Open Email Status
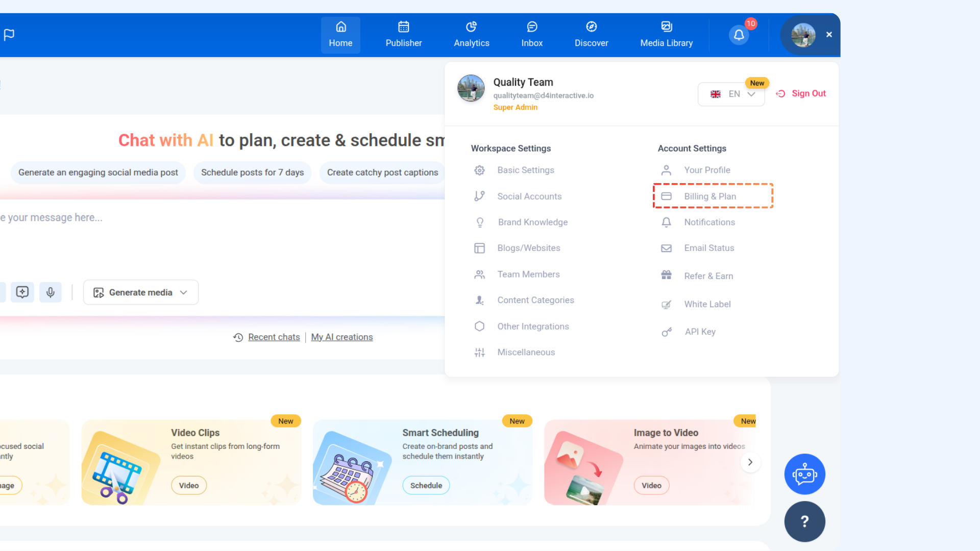This screenshot has width=980, height=551. (709, 248)
